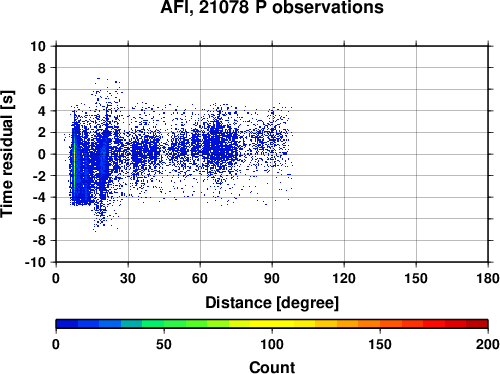Click the distance-axis tick label '150'

pyautogui.click(x=416, y=278)
